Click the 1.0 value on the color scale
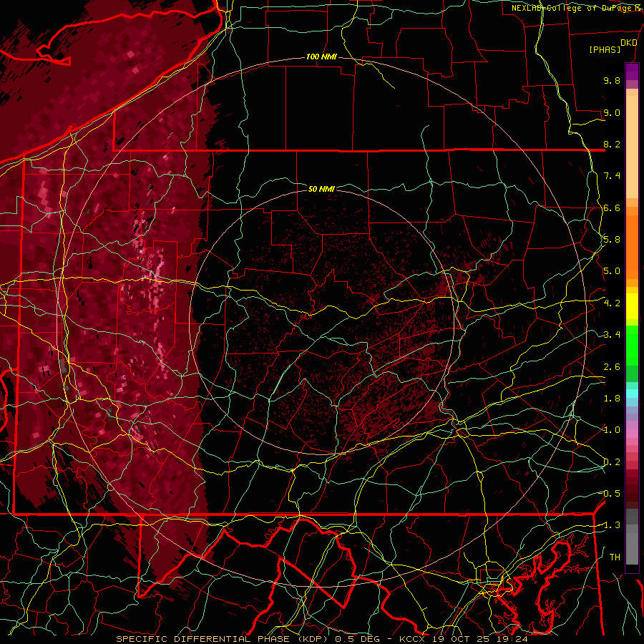The height and width of the screenshot is (644, 644). click(612, 430)
